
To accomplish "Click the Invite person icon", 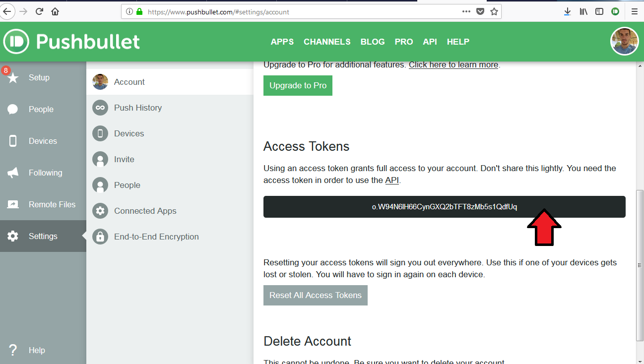I will 100,159.
